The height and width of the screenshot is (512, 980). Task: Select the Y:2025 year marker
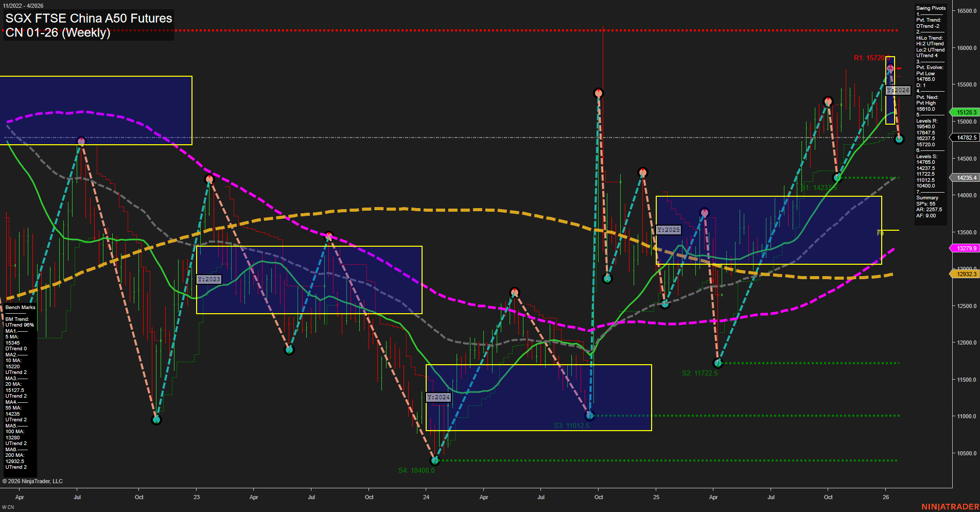668,230
